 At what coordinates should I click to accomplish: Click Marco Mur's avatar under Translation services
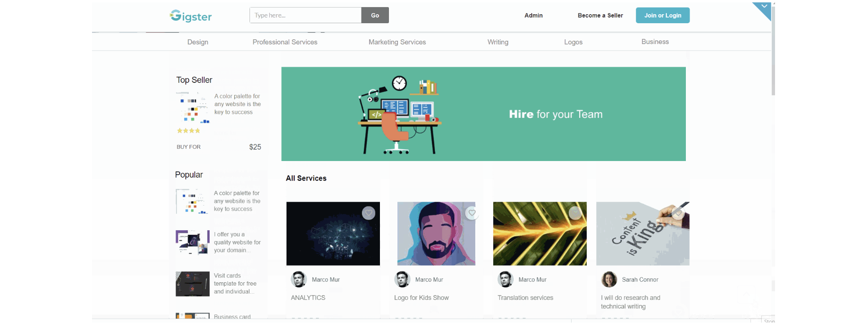click(x=506, y=279)
